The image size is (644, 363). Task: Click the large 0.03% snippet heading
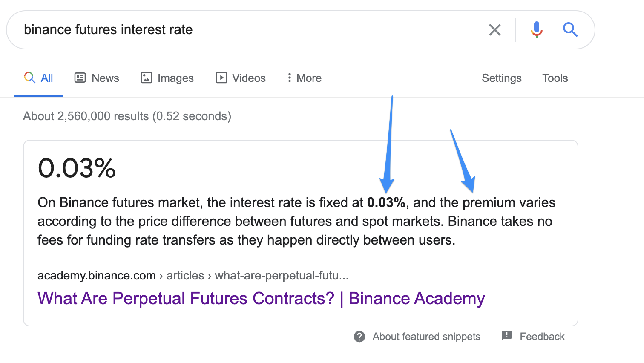tap(77, 168)
